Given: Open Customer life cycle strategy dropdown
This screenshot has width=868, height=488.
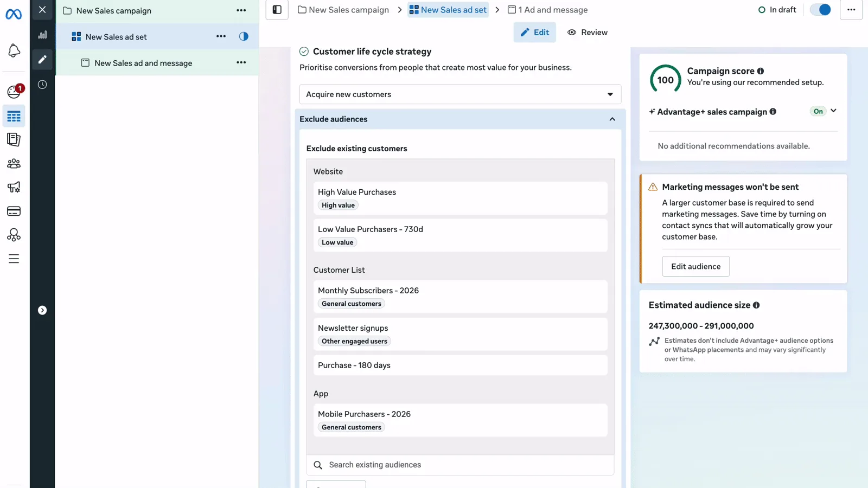Looking at the screenshot, I should tap(460, 94).
